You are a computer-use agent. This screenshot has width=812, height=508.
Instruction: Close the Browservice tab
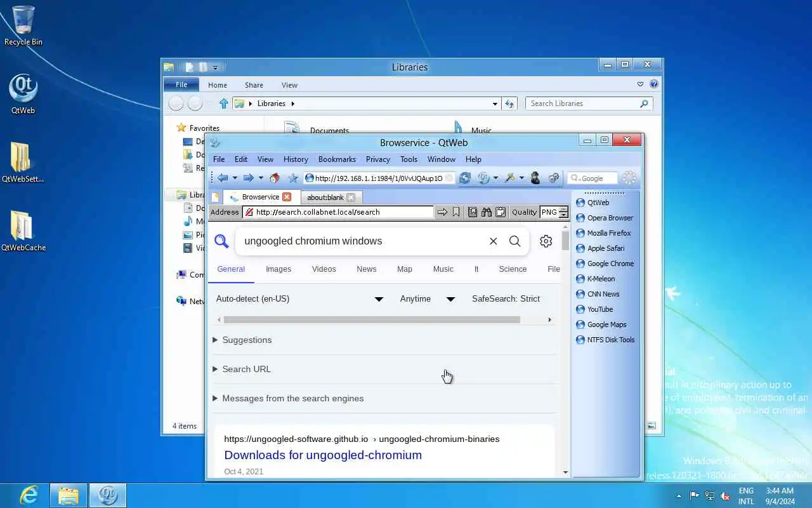pos(287,197)
